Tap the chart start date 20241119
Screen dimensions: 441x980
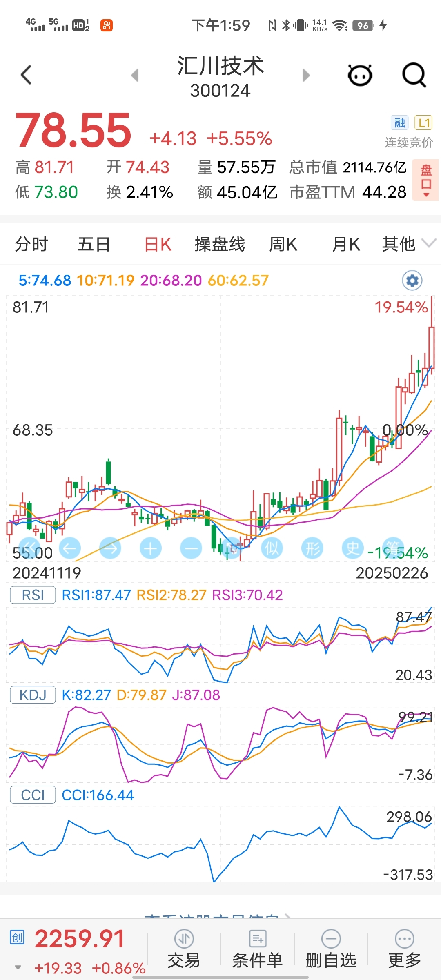tap(47, 573)
